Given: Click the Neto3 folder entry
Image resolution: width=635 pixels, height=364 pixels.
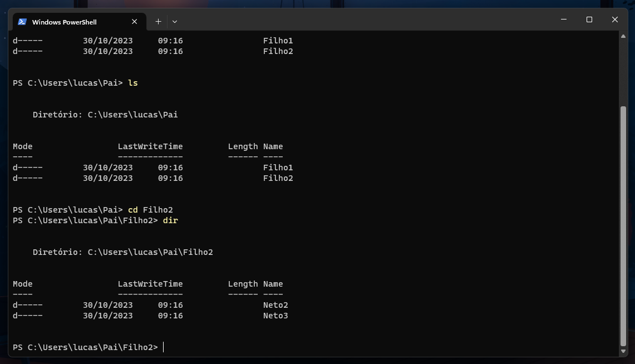Looking at the screenshot, I should tap(275, 315).
